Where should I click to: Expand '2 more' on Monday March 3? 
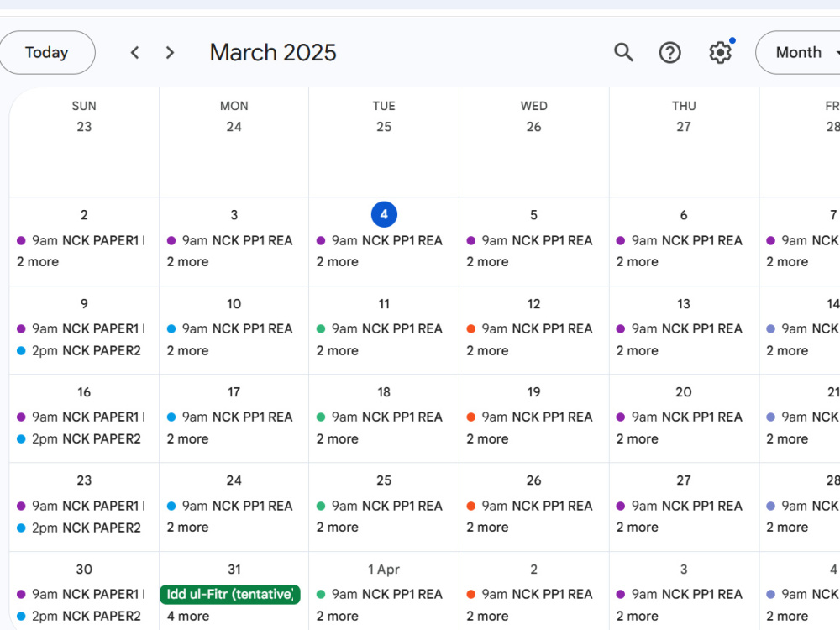(188, 262)
